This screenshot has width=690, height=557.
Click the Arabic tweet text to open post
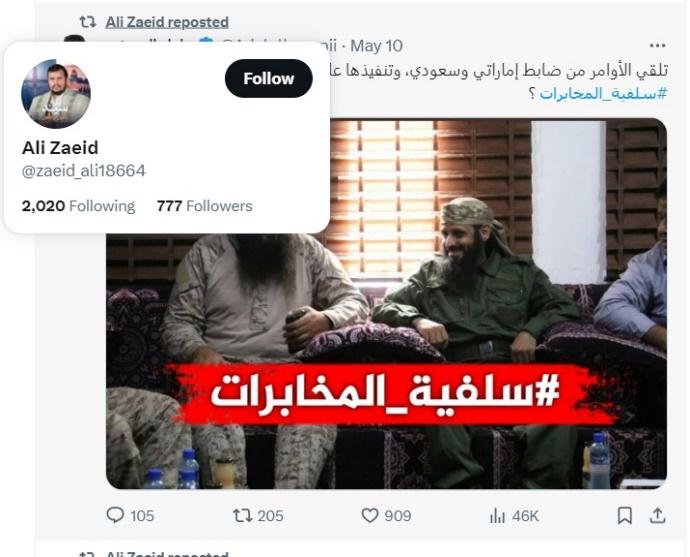tap(497, 70)
